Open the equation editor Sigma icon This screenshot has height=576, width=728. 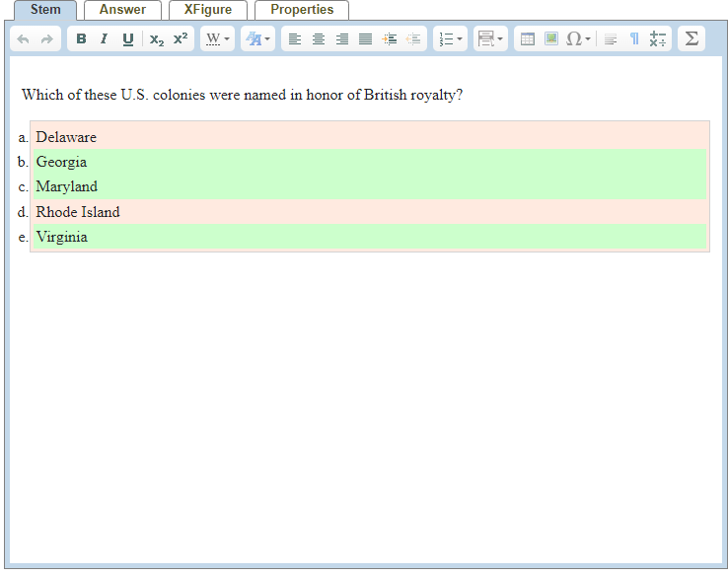click(692, 38)
